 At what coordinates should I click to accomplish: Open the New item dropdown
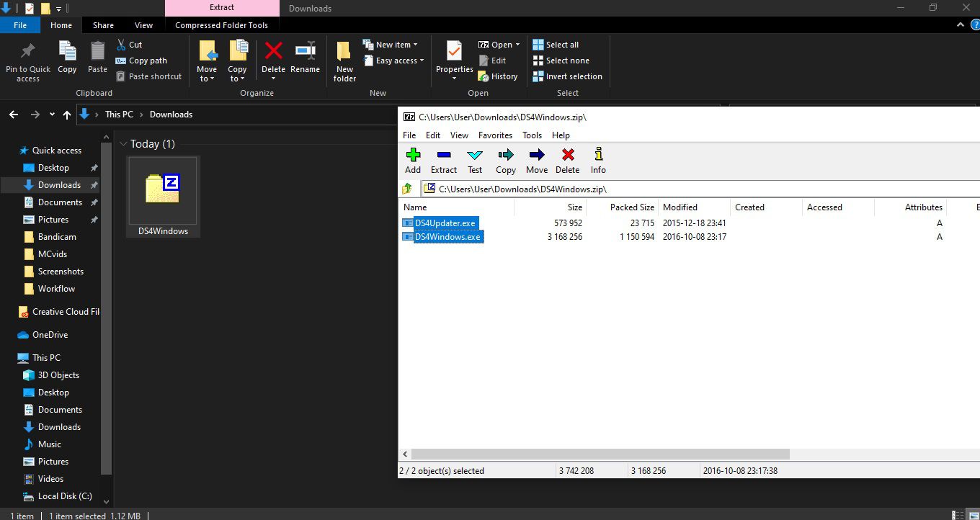click(x=390, y=45)
